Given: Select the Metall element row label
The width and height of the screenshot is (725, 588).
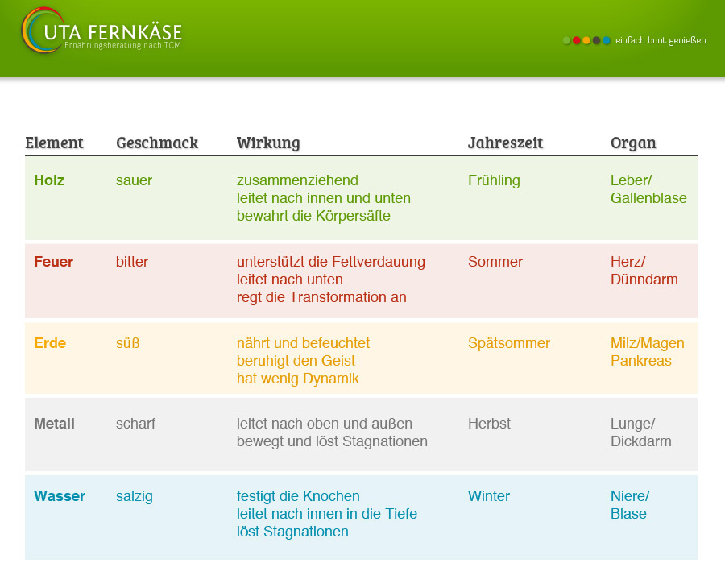Looking at the screenshot, I should coord(54,424).
